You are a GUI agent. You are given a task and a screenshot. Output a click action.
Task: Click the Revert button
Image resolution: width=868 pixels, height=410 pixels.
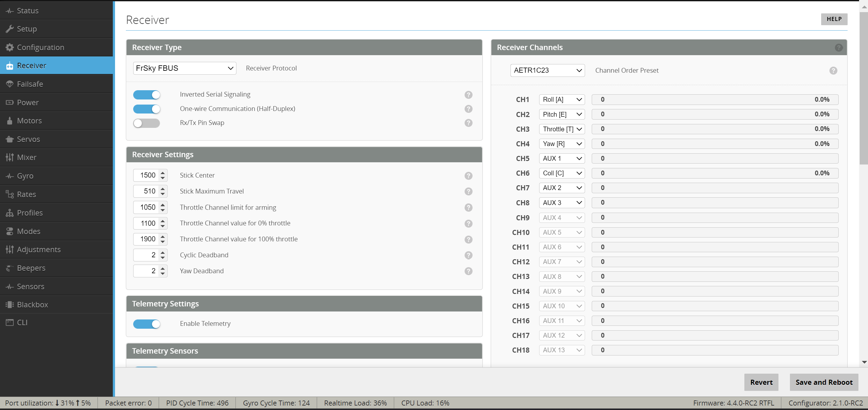click(761, 382)
